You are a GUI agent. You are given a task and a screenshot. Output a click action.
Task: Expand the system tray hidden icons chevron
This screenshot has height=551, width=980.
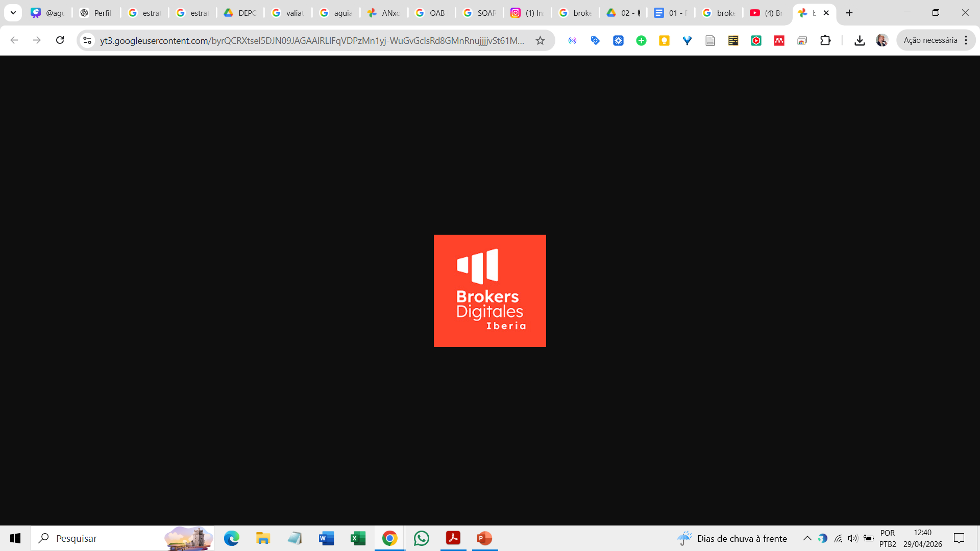(x=807, y=538)
